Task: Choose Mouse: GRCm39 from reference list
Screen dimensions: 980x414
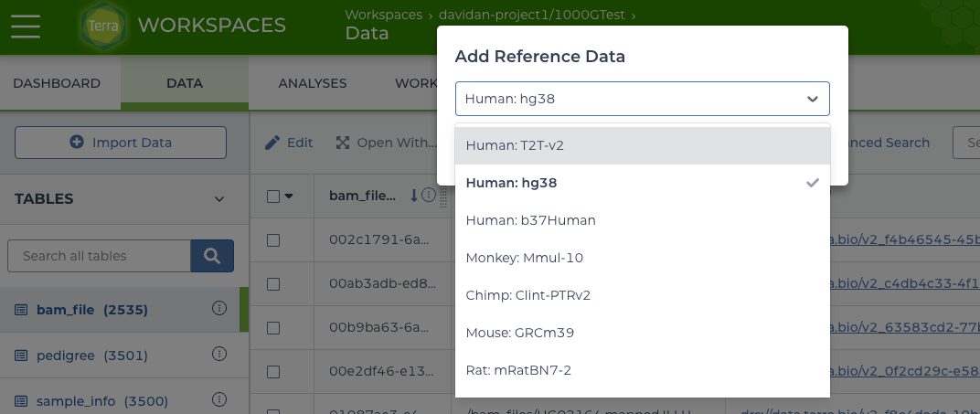Action: click(x=519, y=333)
